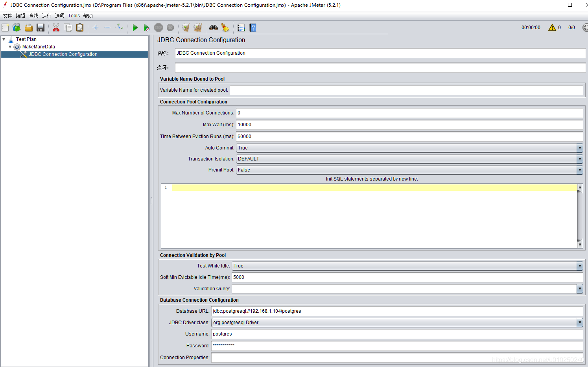Image resolution: width=588 pixels, height=367 pixels.
Task: Open the 文件 menu
Action: click(7, 16)
